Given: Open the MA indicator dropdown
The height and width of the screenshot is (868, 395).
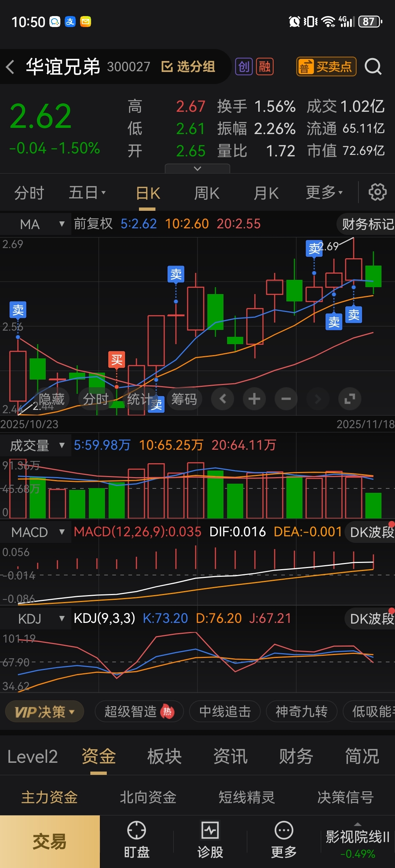Looking at the screenshot, I should (35, 224).
